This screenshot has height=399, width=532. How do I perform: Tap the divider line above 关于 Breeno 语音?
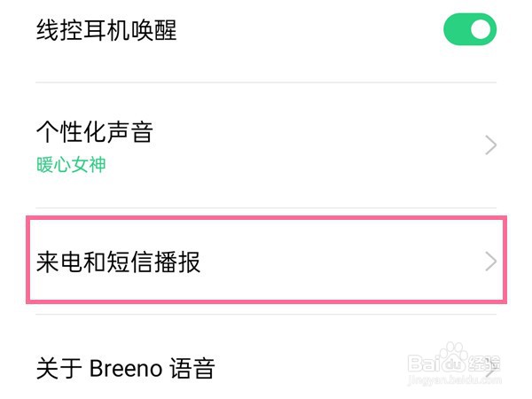(x=266, y=315)
